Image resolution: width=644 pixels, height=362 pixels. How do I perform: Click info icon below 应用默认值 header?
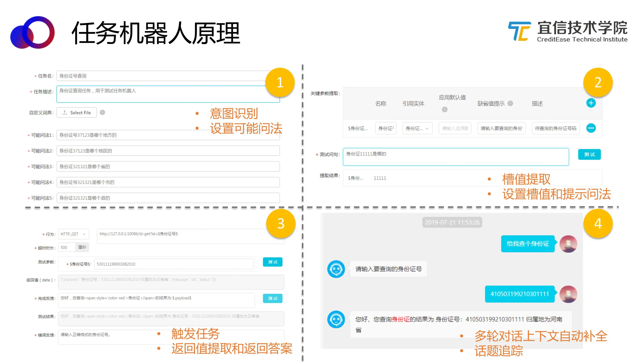tap(444, 109)
